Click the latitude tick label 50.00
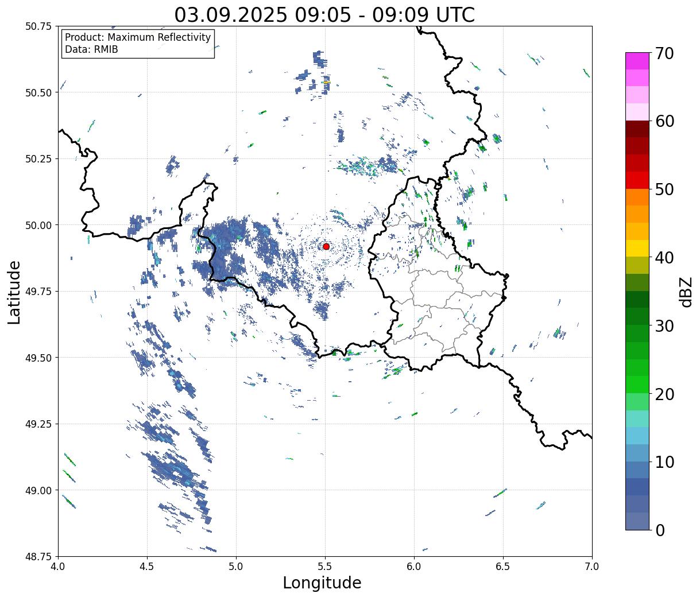 pyautogui.click(x=38, y=225)
